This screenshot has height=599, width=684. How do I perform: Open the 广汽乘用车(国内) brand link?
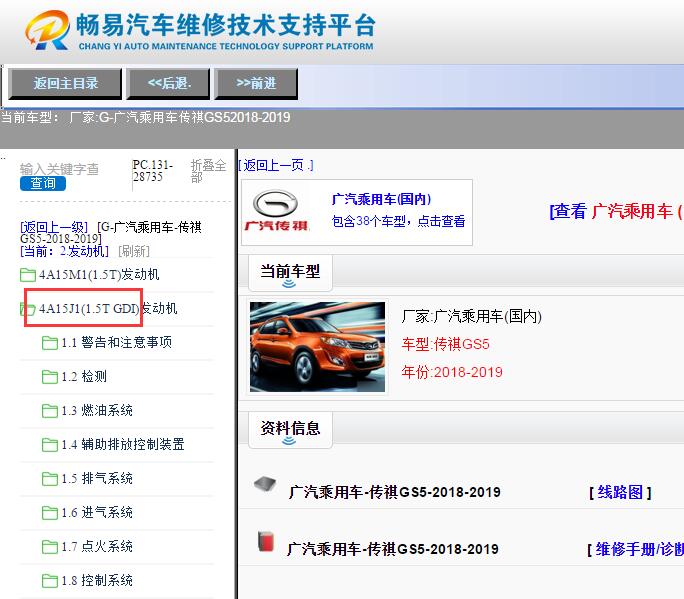click(x=381, y=199)
